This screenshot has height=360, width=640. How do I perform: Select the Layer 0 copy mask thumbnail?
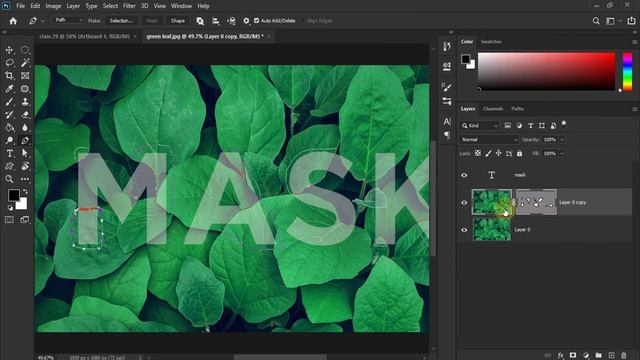click(x=536, y=202)
